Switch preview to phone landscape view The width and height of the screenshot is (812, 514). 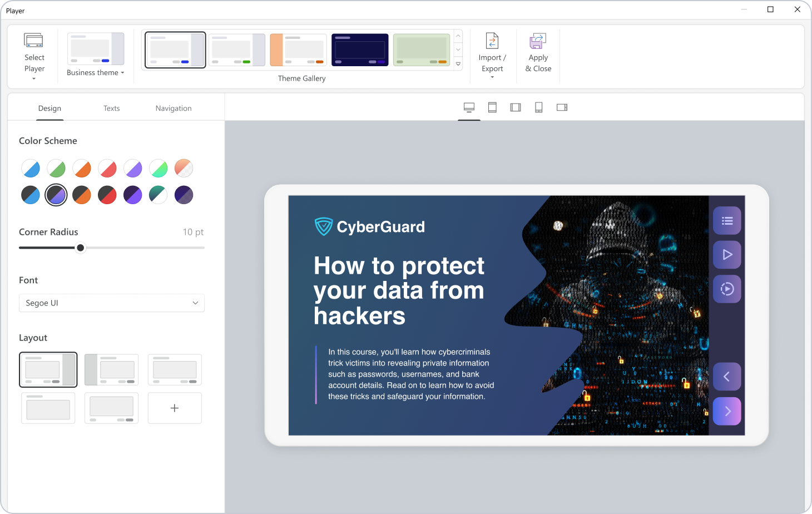coord(562,107)
